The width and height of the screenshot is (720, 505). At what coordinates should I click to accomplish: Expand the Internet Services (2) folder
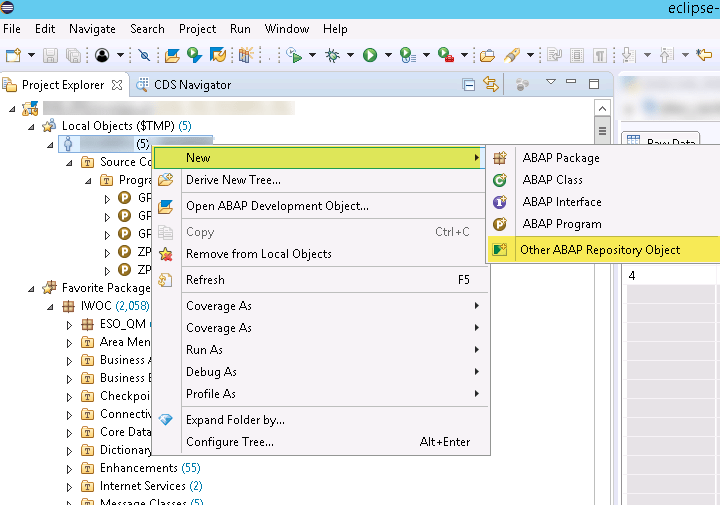[x=69, y=487]
